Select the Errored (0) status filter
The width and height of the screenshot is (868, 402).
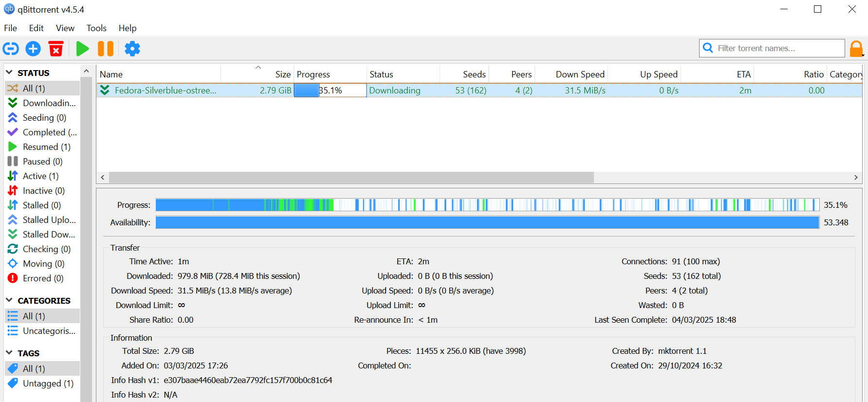42,278
